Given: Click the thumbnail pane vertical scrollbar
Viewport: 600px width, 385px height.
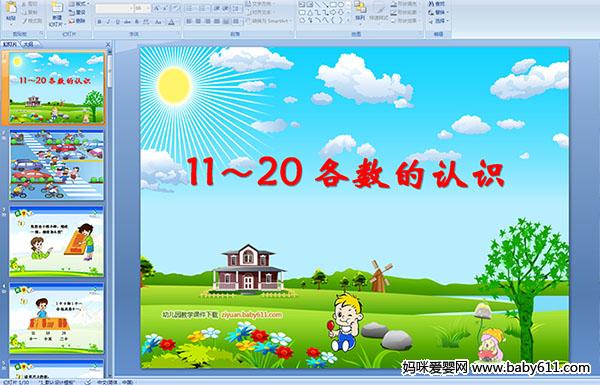Looking at the screenshot, I should (110, 214).
